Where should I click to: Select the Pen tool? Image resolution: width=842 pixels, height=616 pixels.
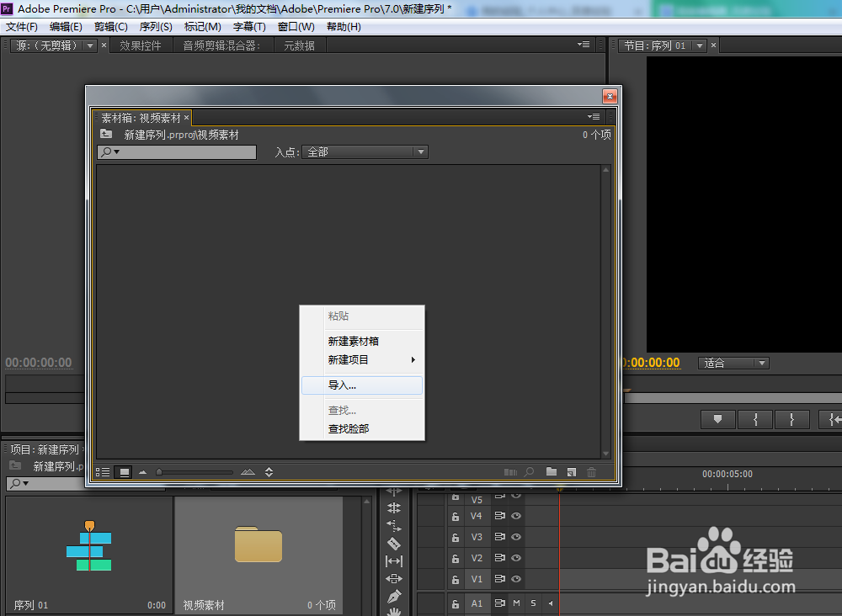pyautogui.click(x=393, y=596)
